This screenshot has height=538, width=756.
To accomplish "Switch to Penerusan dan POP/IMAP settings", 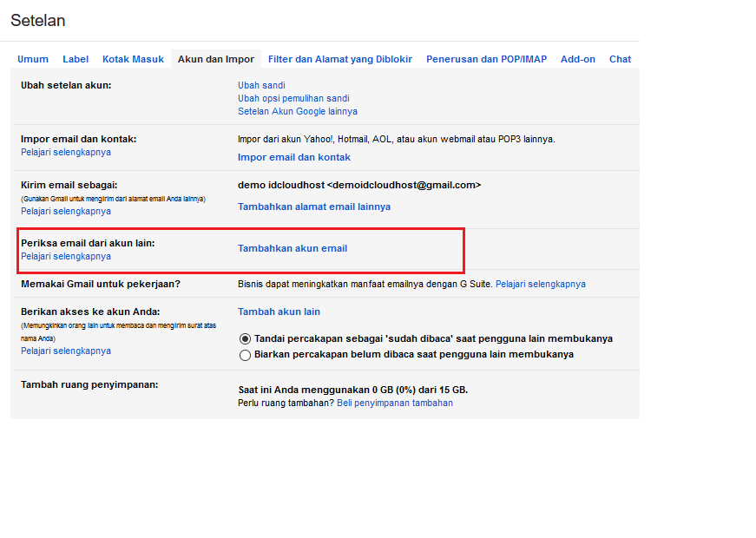I will [x=487, y=59].
